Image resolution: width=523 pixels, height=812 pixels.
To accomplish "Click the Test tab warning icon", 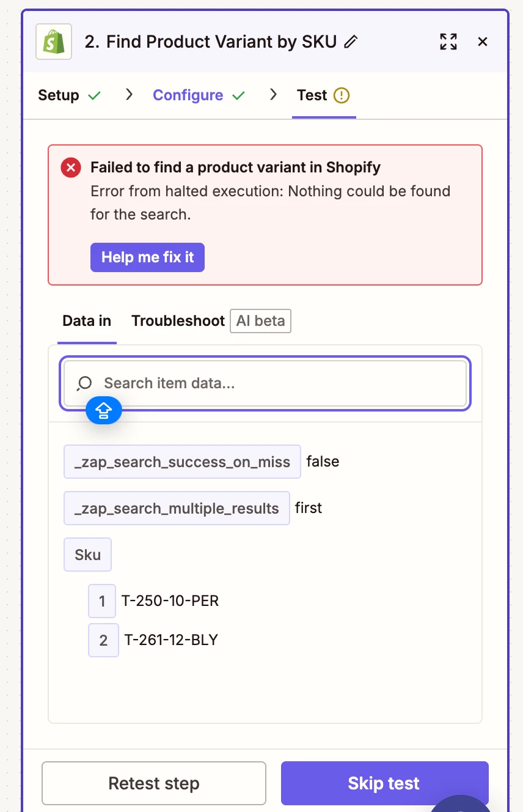I will (x=341, y=95).
